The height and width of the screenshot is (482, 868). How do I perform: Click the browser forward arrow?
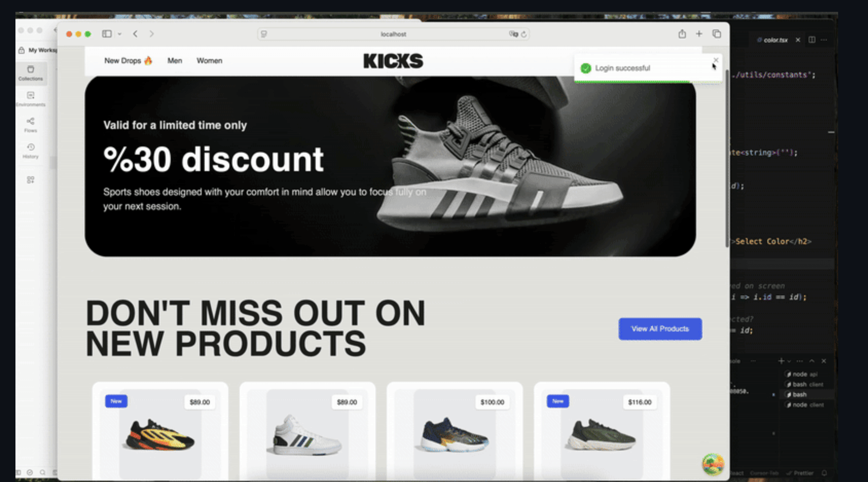[x=152, y=34]
